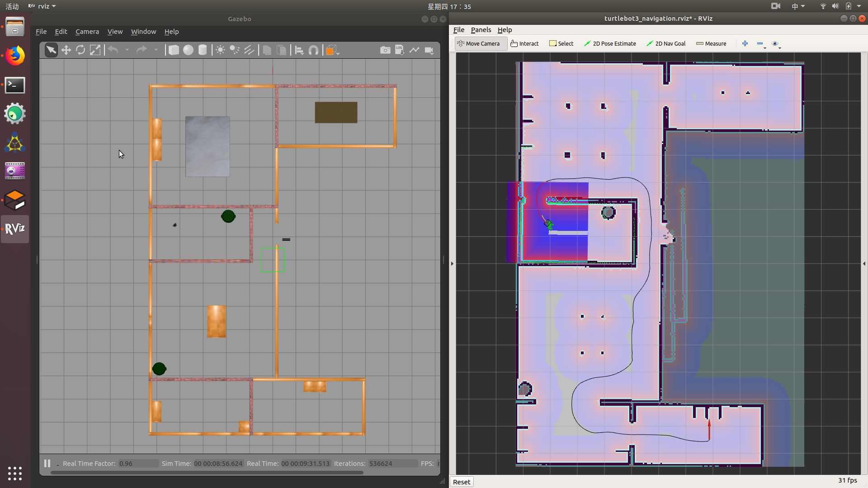
Task: Open the view angle dropdown with orange cube
Action: [x=332, y=50]
